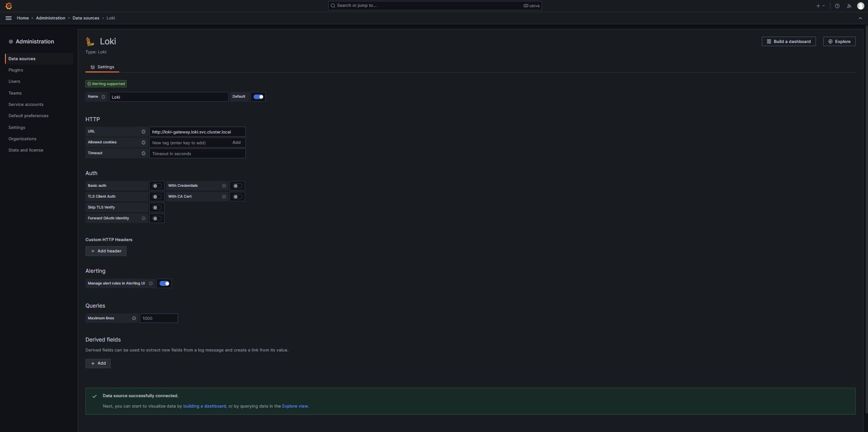868x432 pixels.
Task: Open the create (+) dropdown in the top bar
Action: (820, 6)
